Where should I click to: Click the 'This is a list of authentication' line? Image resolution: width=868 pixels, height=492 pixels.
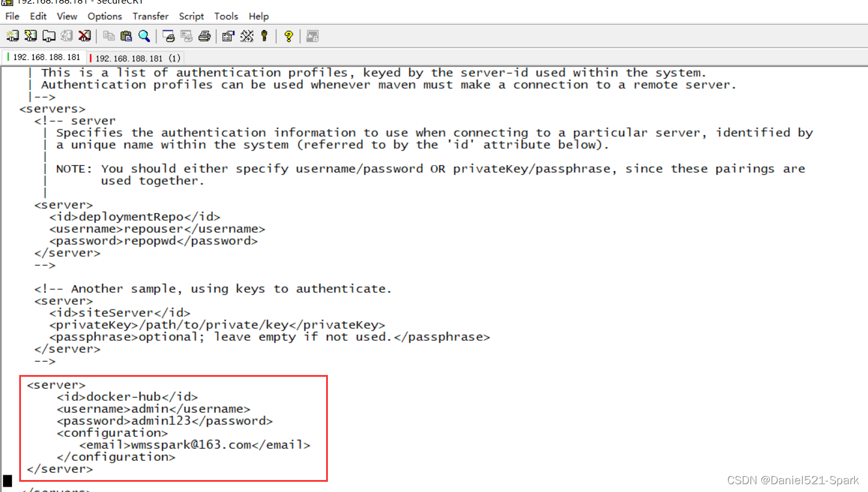373,73
